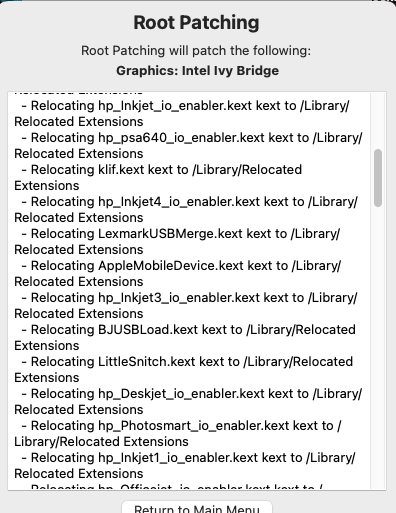The width and height of the screenshot is (396, 513).
Task: Click the Return to Main Menu button
Action: pos(197,507)
